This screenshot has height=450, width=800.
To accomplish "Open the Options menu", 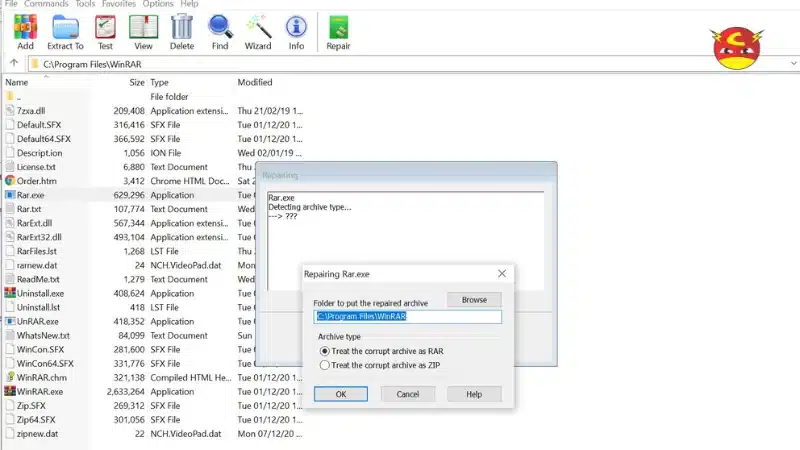I will click(158, 4).
